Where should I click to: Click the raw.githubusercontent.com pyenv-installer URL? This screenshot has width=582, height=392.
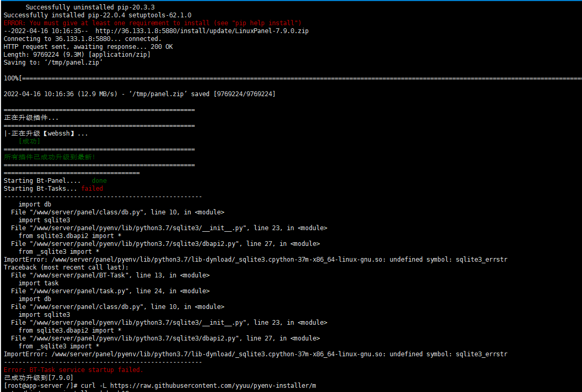point(213,386)
